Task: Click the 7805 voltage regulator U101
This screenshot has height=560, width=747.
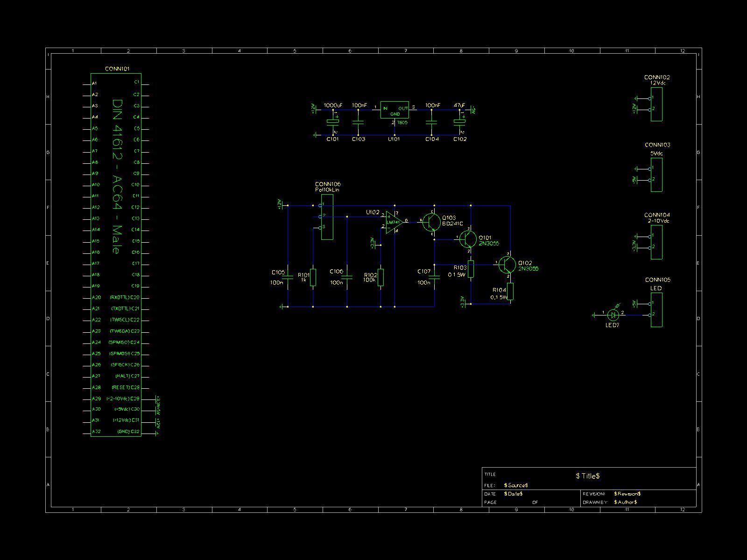Action: [395, 110]
